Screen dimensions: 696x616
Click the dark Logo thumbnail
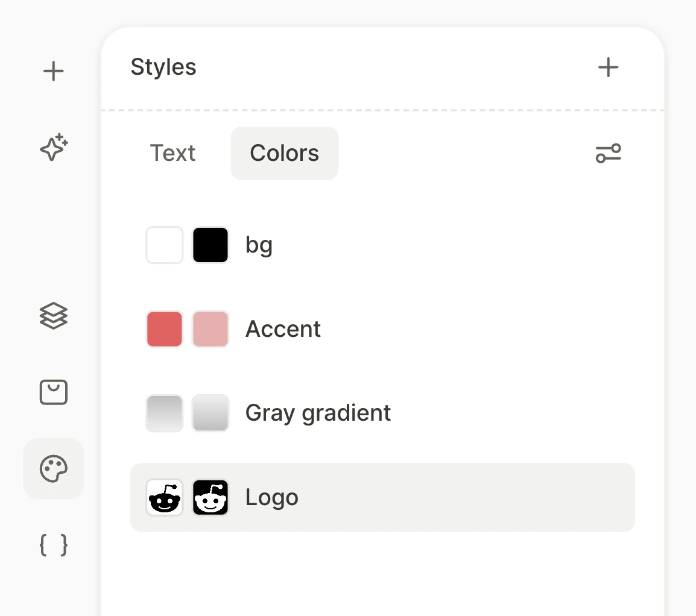pos(210,497)
